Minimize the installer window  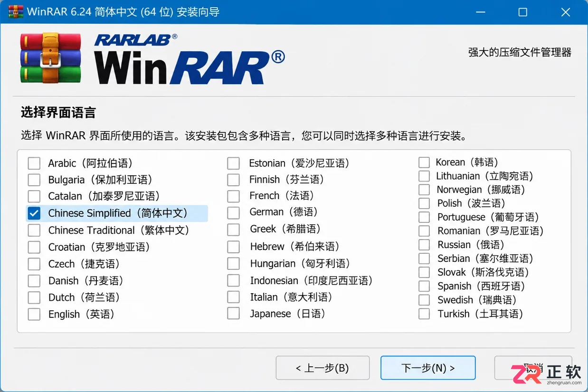[480, 12]
